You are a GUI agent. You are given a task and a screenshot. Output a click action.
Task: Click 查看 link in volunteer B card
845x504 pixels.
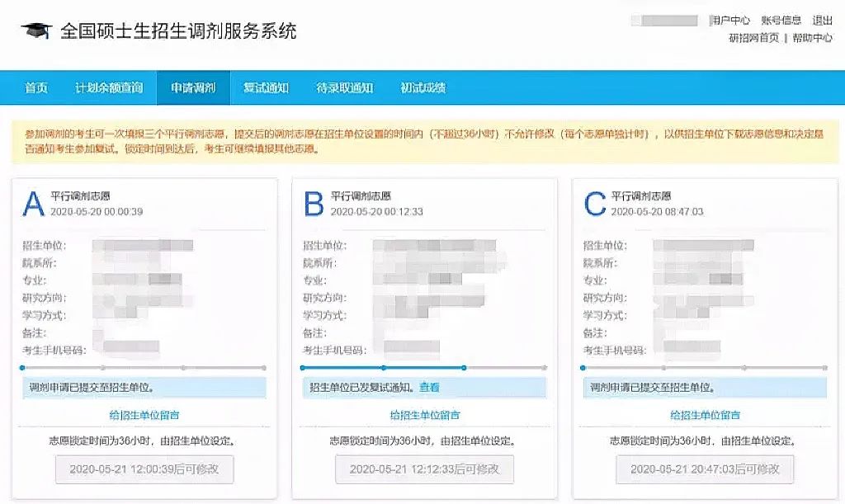[x=429, y=387]
